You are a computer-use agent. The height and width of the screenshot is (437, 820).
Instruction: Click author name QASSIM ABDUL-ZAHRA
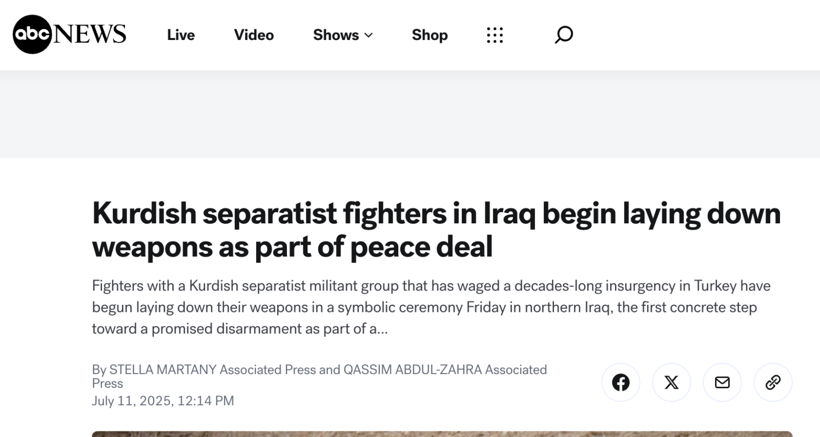[x=412, y=370]
